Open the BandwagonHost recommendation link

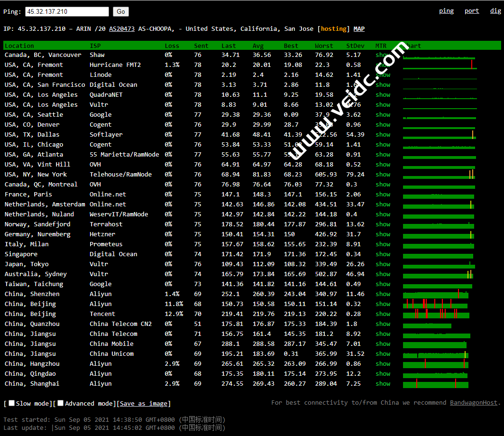(x=474, y=403)
